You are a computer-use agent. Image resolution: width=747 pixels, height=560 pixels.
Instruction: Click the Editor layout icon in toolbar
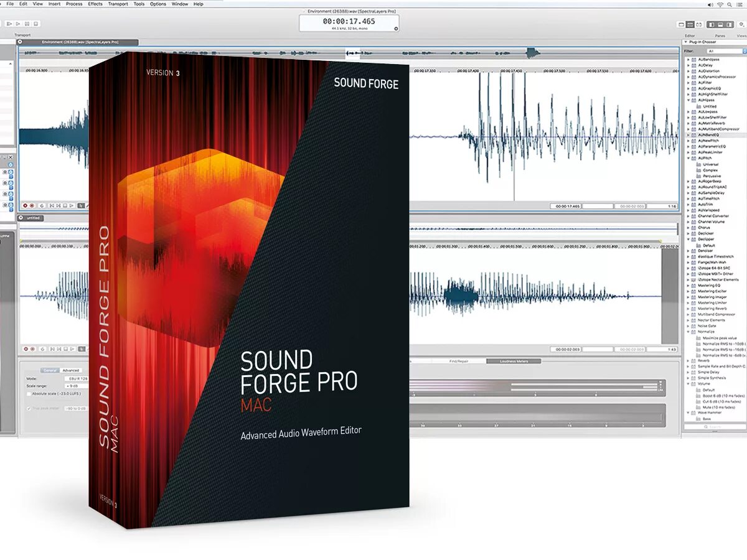(x=690, y=24)
